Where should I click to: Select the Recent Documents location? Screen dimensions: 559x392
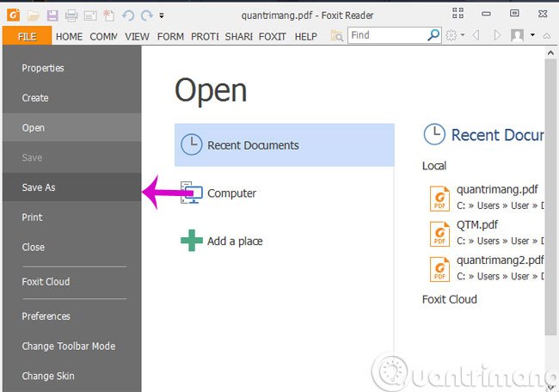[x=285, y=145]
